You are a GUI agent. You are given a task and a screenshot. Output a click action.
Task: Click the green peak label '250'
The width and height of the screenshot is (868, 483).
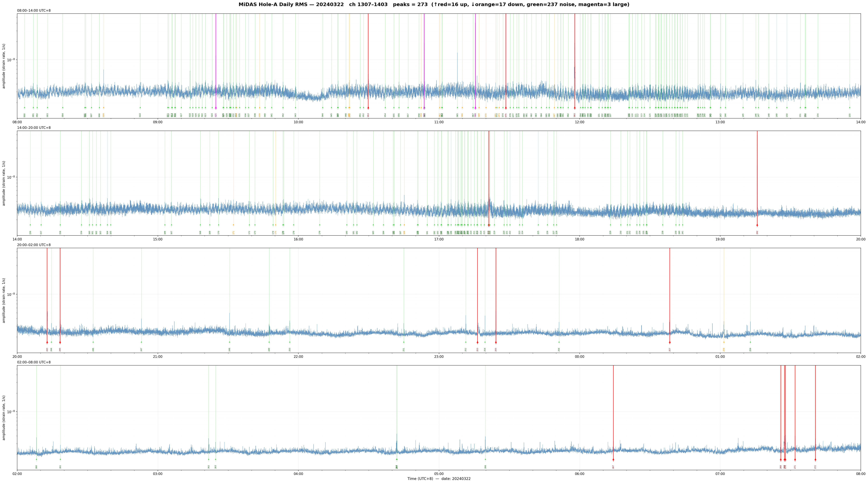pyautogui.click(x=290, y=349)
